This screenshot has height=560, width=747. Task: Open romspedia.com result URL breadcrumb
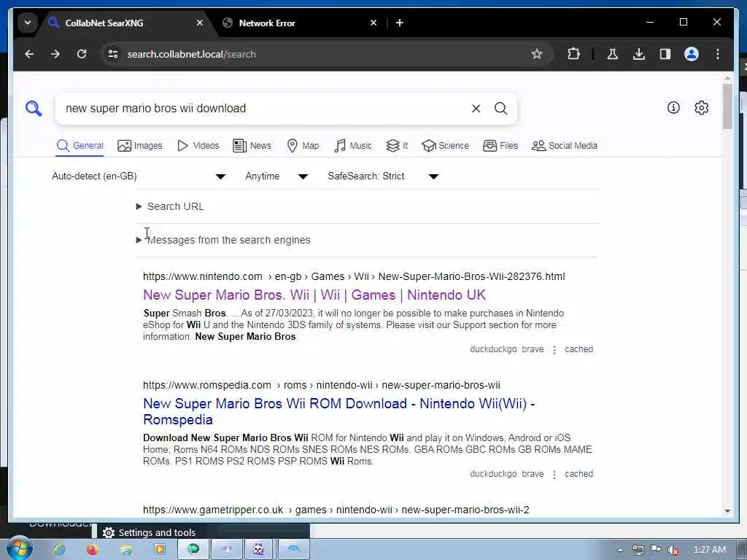322,385
